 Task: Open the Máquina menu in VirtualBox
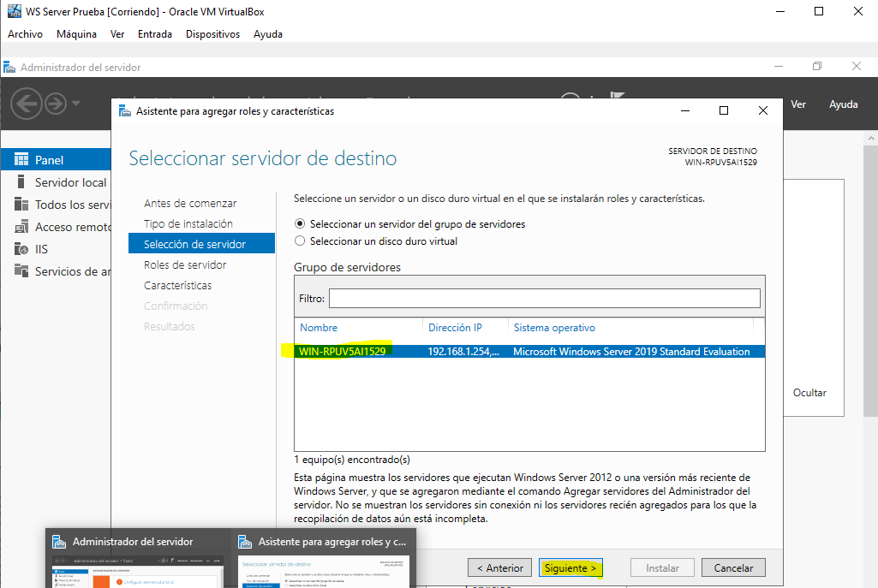pyautogui.click(x=76, y=34)
